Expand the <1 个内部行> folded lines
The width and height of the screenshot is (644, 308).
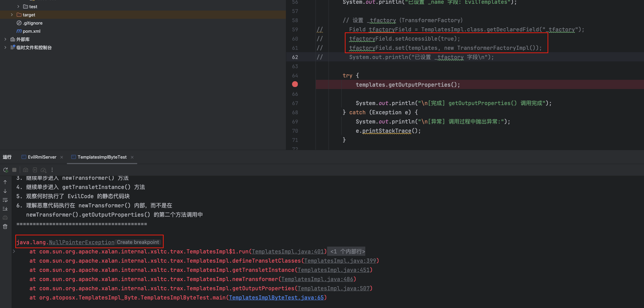pyautogui.click(x=346, y=251)
